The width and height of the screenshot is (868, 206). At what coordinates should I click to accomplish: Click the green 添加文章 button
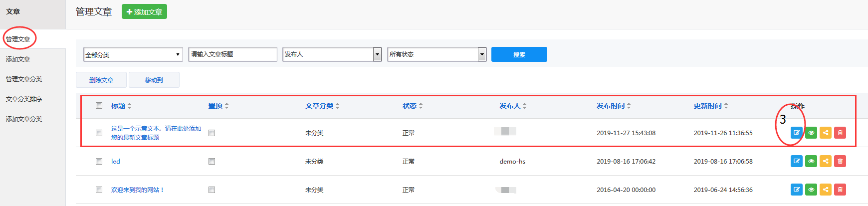pos(144,11)
